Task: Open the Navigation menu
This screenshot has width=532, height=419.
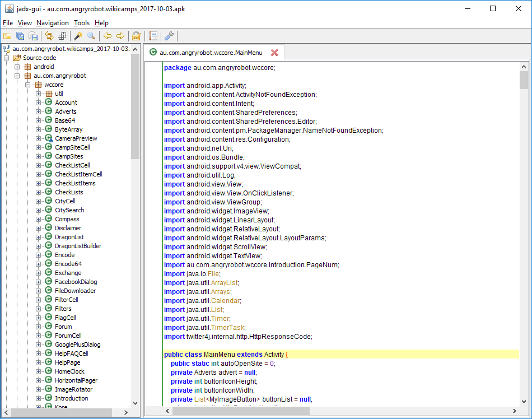Action: tap(53, 23)
